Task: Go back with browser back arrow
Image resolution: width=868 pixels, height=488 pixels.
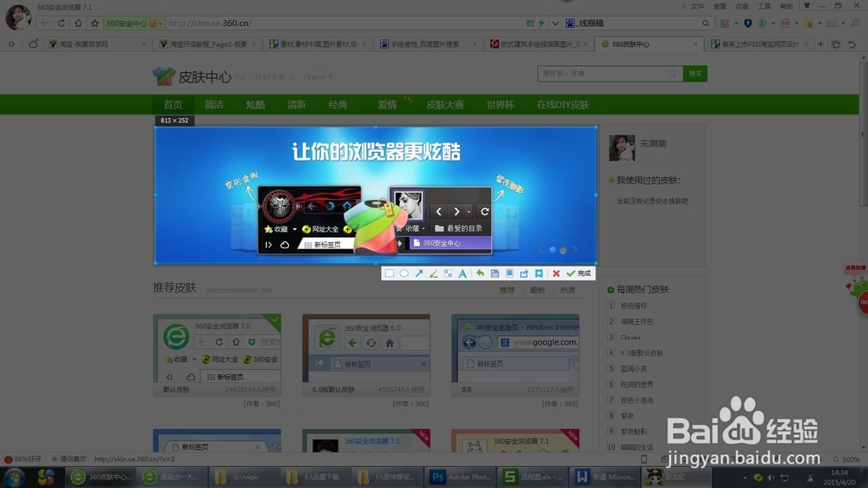Action: [x=44, y=23]
